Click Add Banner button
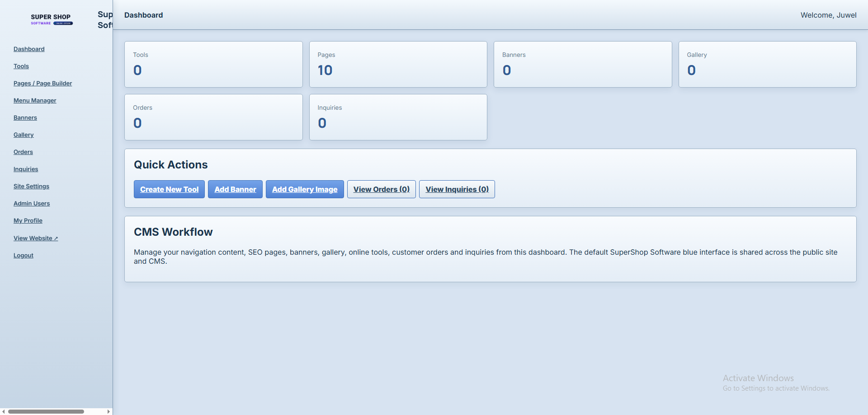 235,189
